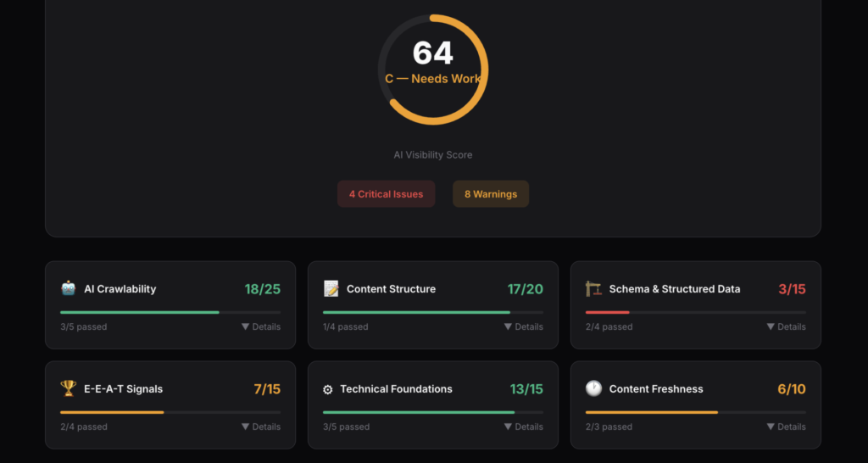868x463 pixels.
Task: Click the robot icon beside AI Crawlability
Action: pos(69,289)
